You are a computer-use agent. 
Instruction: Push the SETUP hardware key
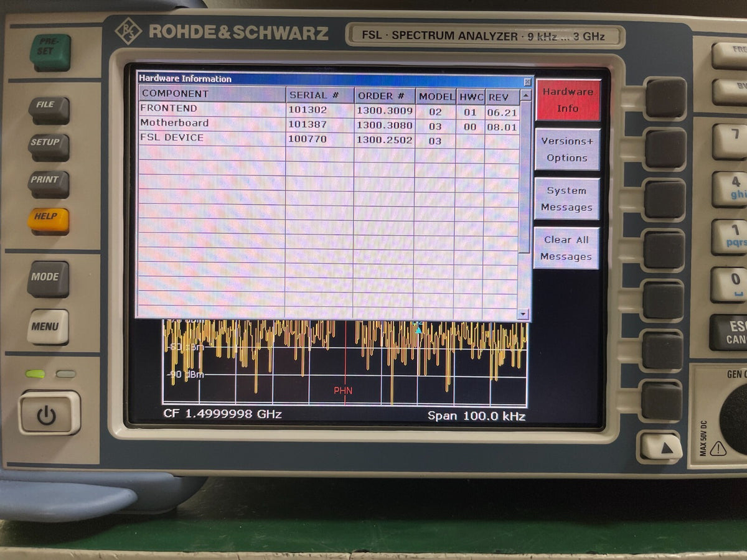48,147
